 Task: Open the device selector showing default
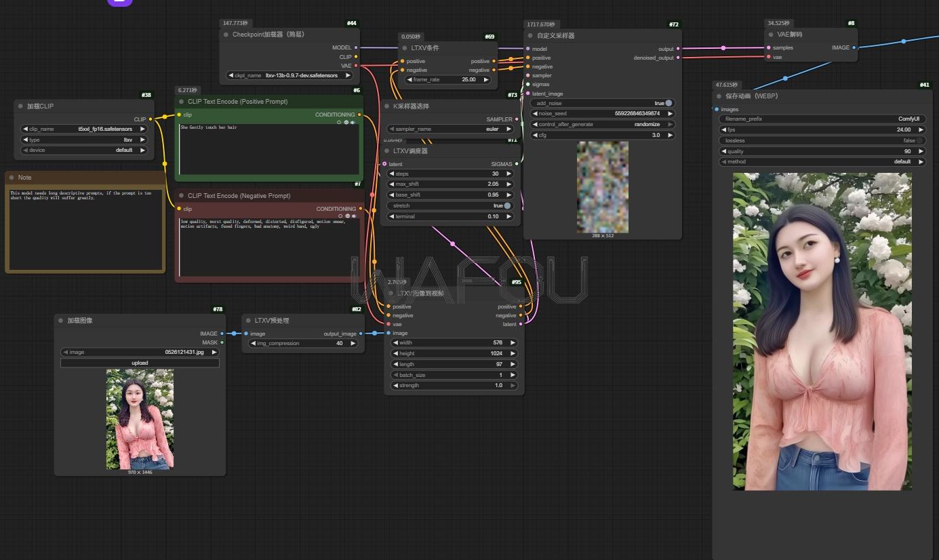click(x=84, y=150)
